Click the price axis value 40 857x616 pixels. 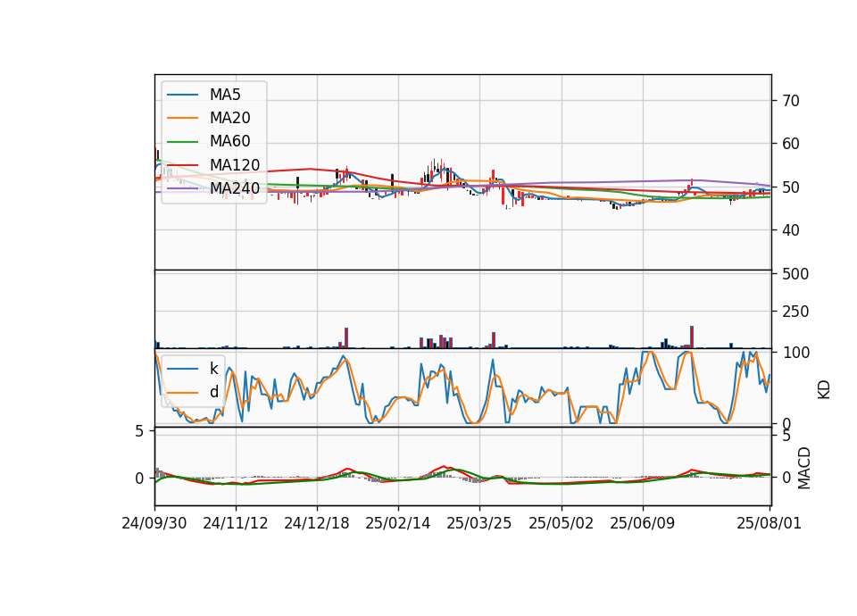[791, 230]
